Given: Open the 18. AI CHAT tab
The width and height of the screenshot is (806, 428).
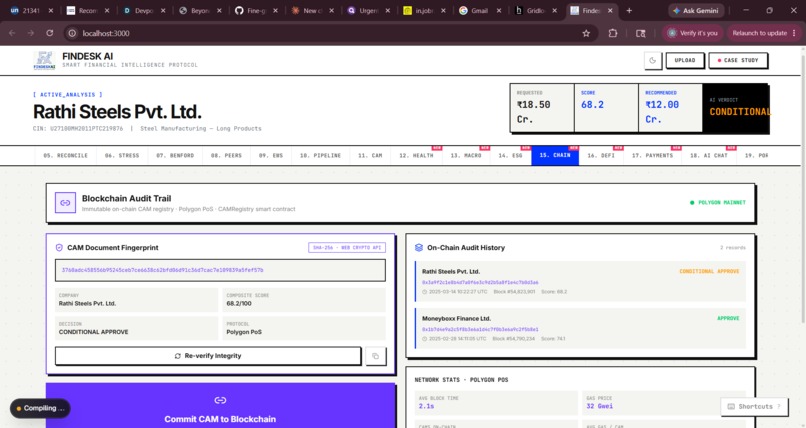Looking at the screenshot, I should tap(709, 155).
